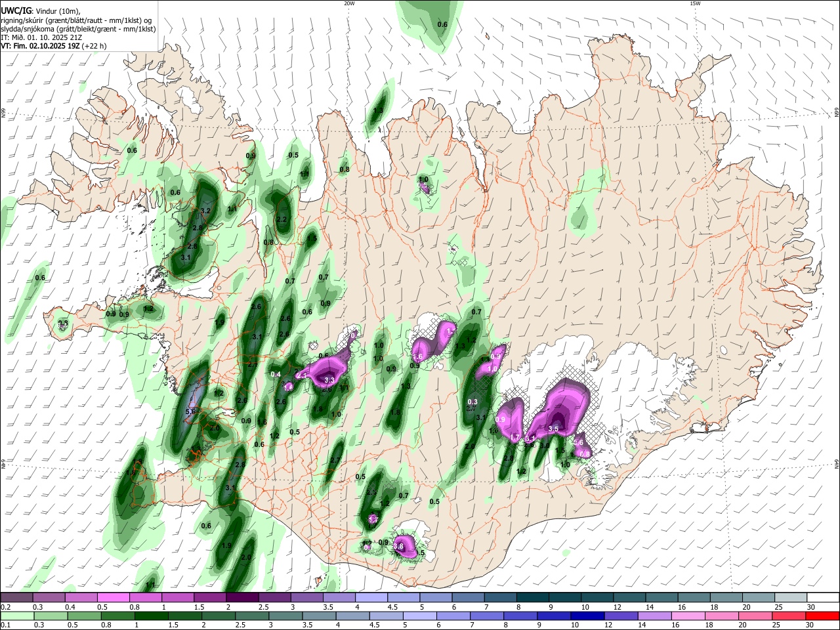Pick the palest green swatch between 0.1 and 0.3, lower scale
This screenshot has height=630, width=840.
coord(16,616)
